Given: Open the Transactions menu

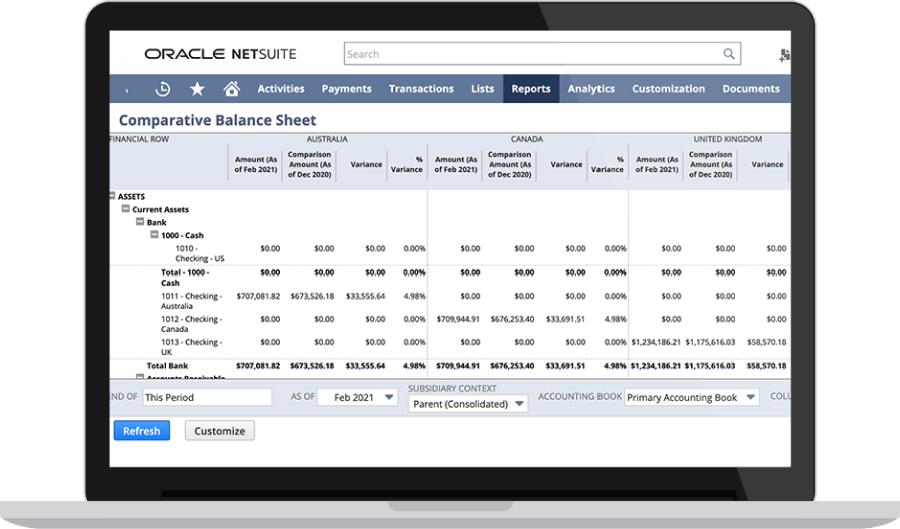Looking at the screenshot, I should [x=421, y=89].
